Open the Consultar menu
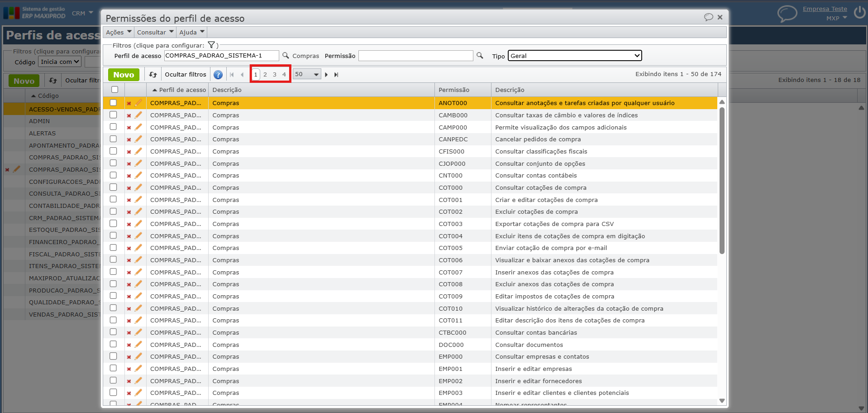 pos(155,32)
